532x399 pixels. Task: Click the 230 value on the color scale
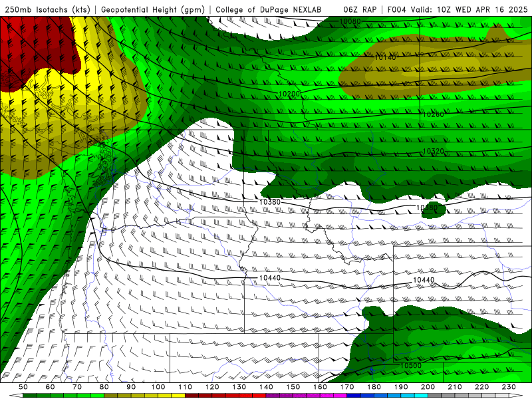pyautogui.click(x=509, y=387)
